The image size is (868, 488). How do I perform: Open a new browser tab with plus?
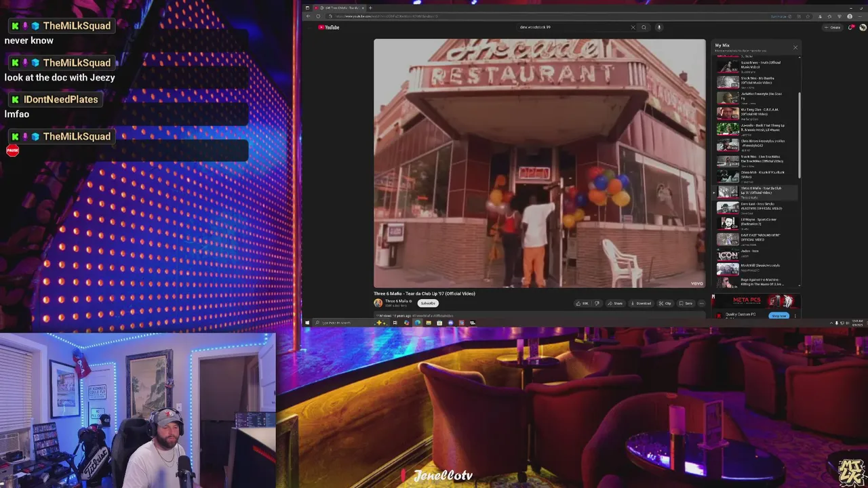370,7
